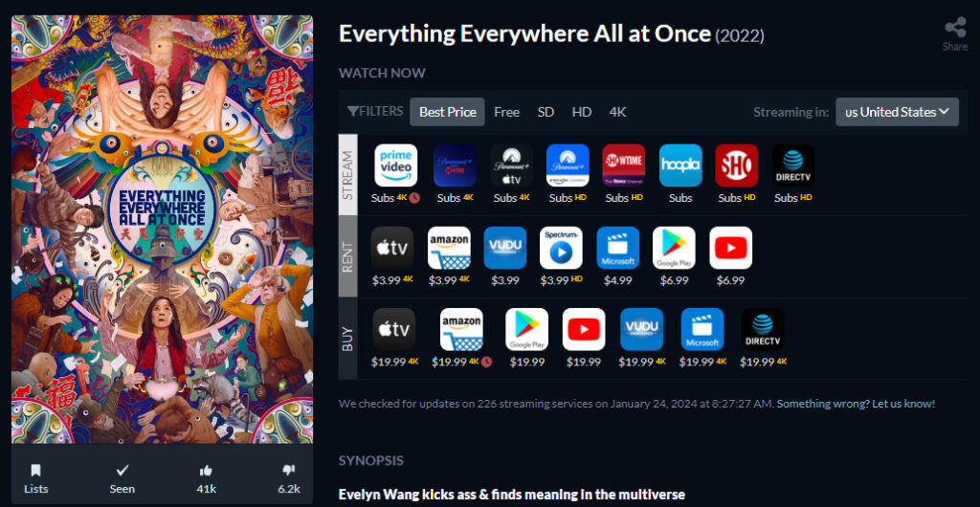The image size is (980, 507).
Task: Open the United States country dropdown
Action: click(897, 112)
